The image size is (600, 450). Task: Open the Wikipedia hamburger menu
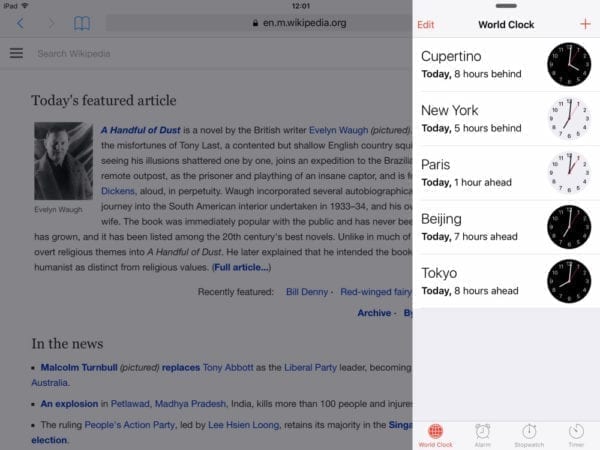(x=16, y=53)
